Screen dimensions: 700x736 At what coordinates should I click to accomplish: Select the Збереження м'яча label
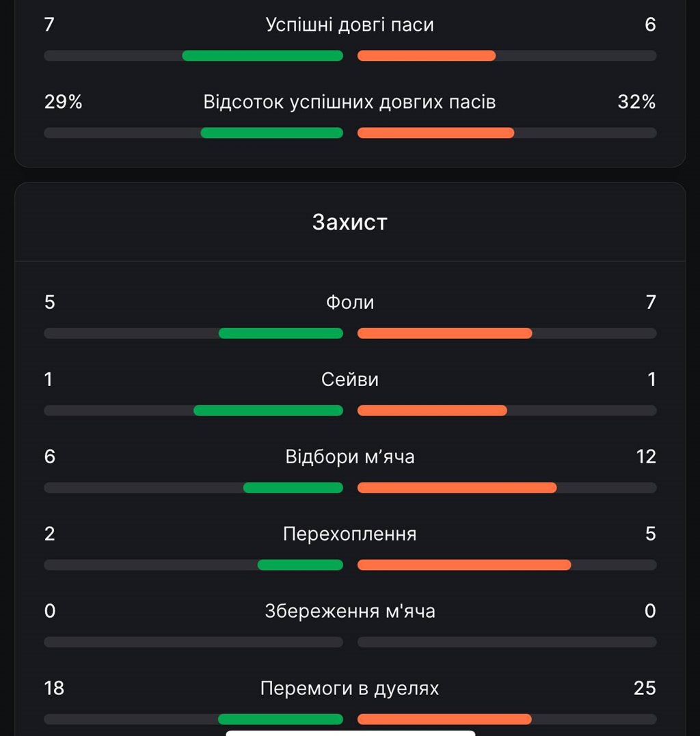click(350, 611)
